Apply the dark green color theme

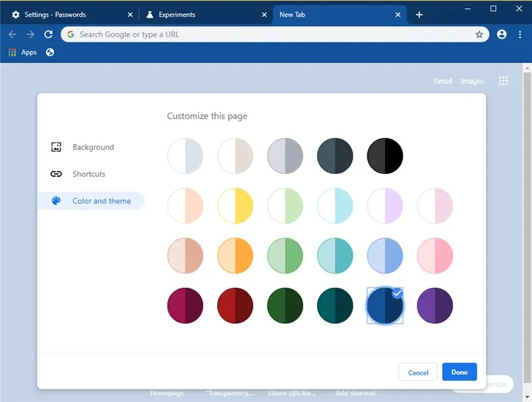pos(285,306)
